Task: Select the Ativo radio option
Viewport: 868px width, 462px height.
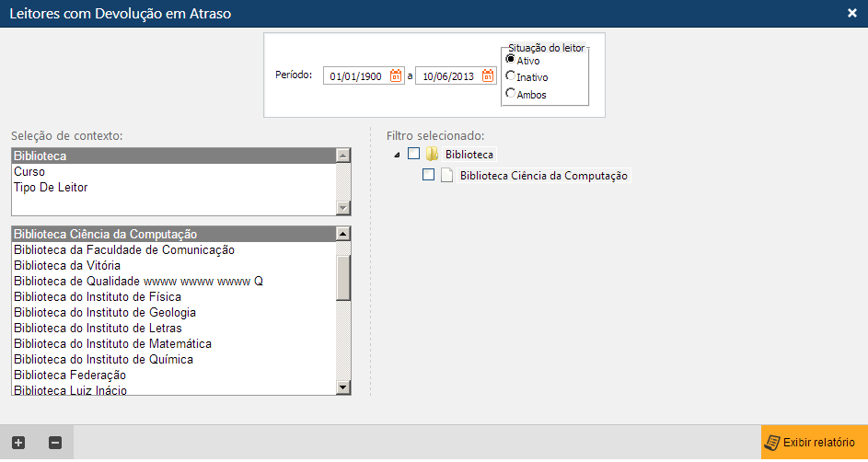Action: (x=511, y=60)
